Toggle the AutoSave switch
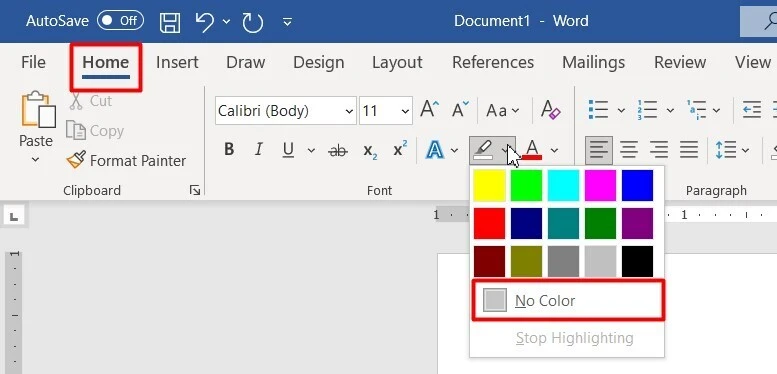Screen dimensions: 777x374 tap(120, 21)
